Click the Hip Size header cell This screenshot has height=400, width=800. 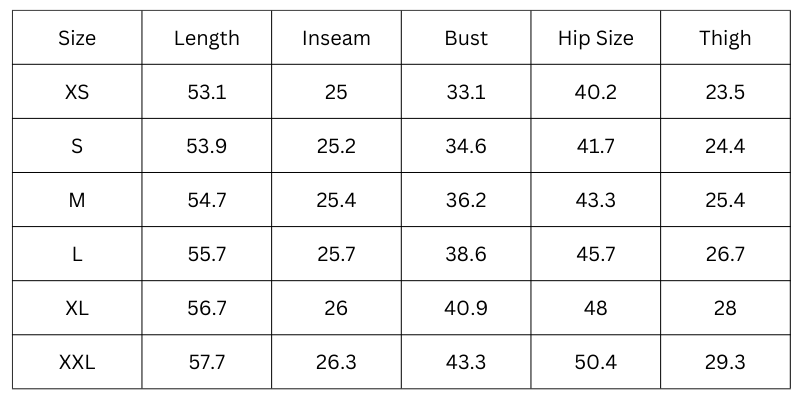tap(596, 39)
